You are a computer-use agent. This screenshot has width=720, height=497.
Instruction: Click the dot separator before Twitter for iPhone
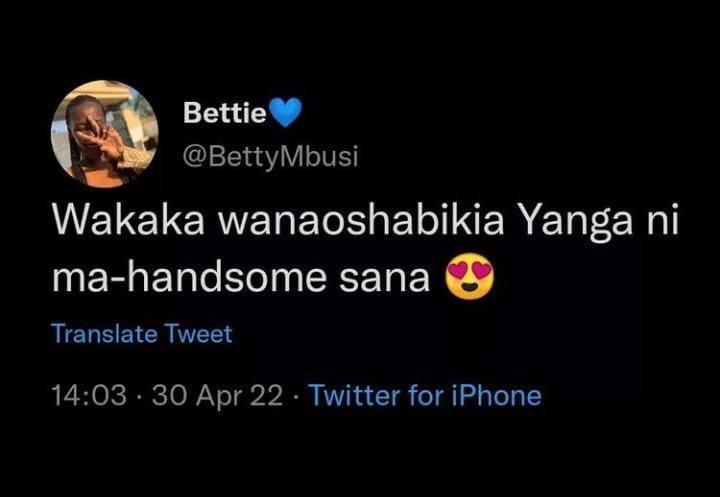point(296,396)
